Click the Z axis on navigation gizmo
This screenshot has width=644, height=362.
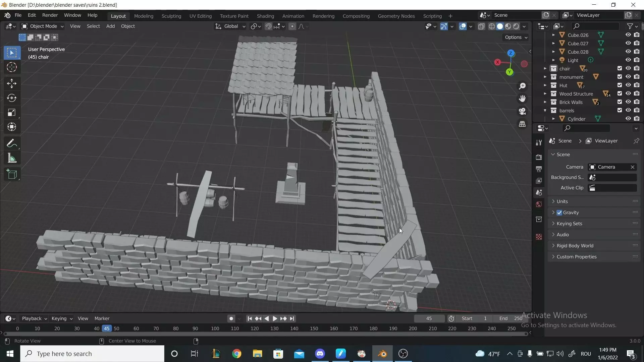[511, 53]
